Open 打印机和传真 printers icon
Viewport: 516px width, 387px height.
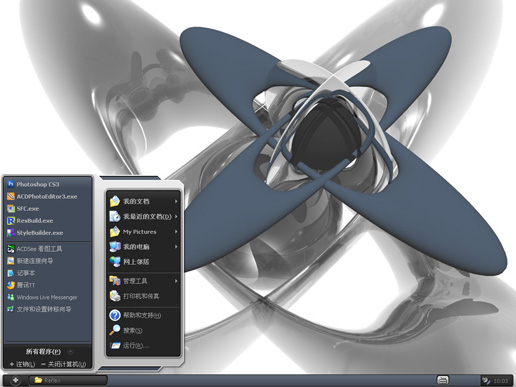tap(115, 296)
